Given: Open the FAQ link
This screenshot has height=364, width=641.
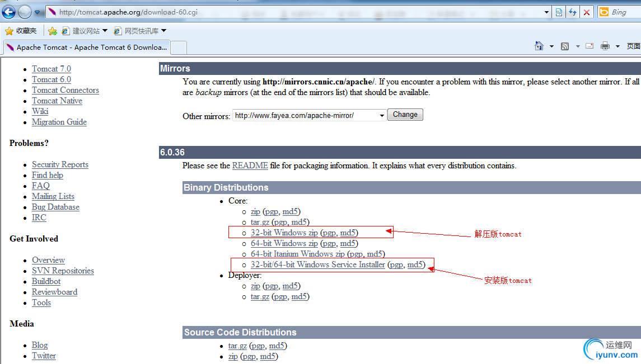Looking at the screenshot, I should click(41, 186).
